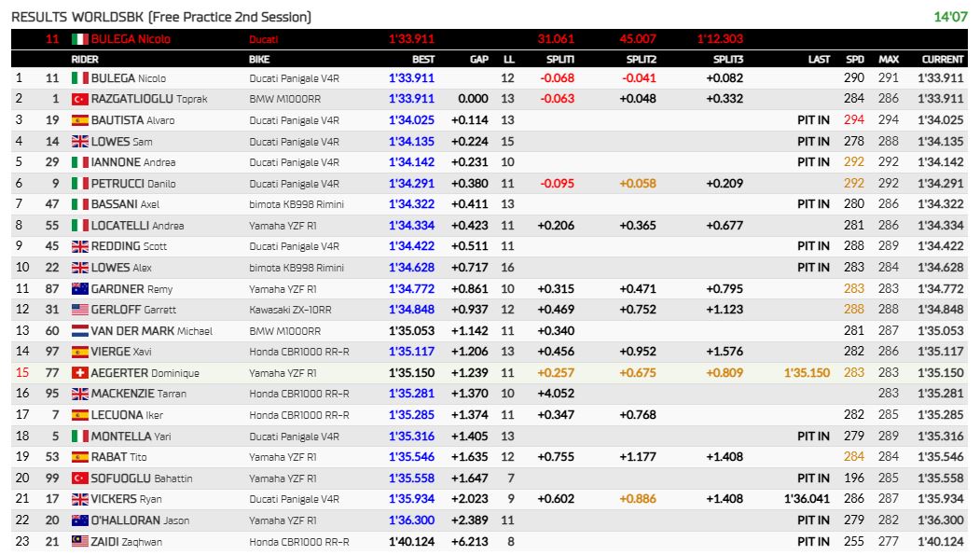Click Italian flag in red BULEGA header row

(80, 39)
